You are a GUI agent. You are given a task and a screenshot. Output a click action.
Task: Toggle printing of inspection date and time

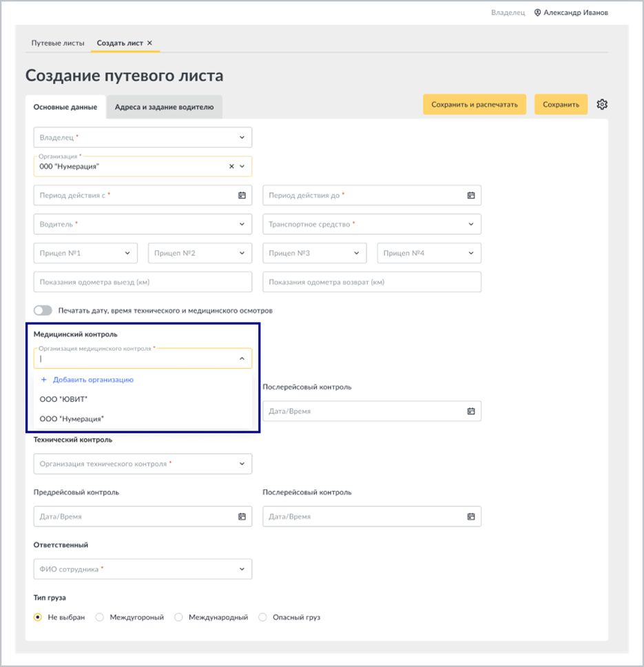(x=43, y=311)
